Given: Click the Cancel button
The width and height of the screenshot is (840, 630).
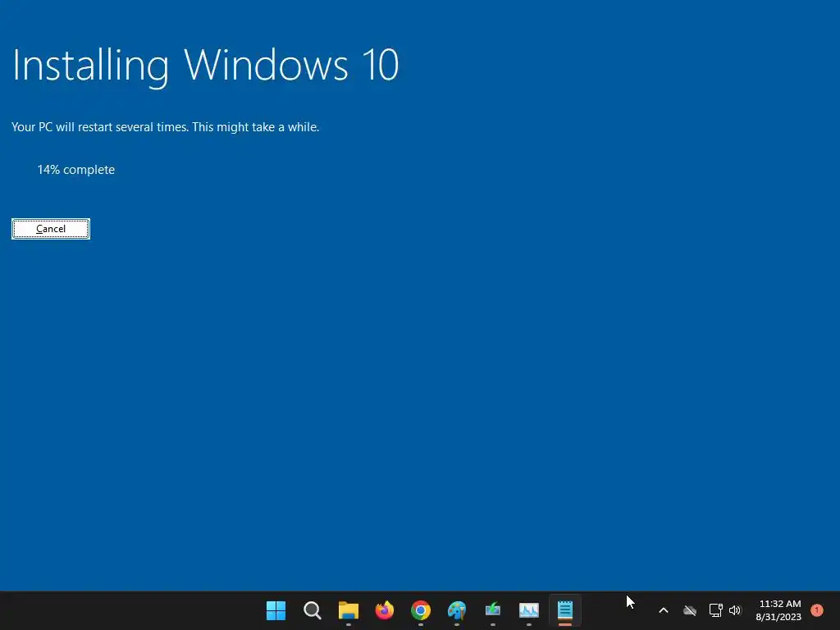Looking at the screenshot, I should 51,229.
